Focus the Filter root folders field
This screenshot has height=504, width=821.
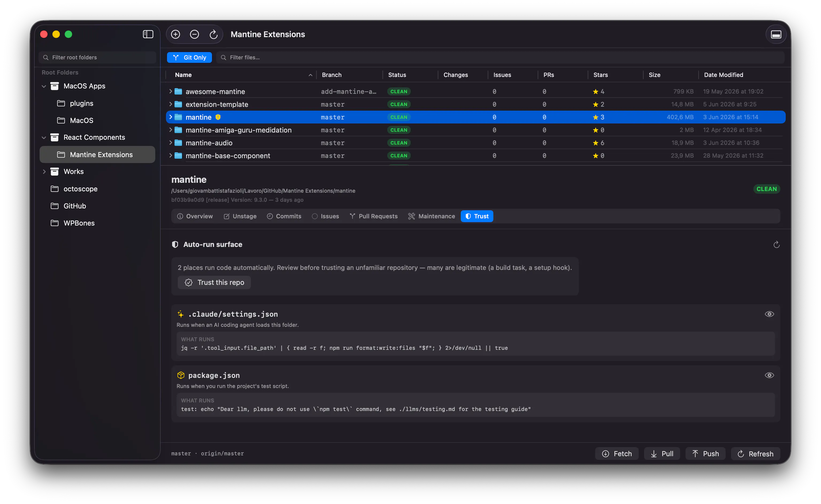pyautogui.click(x=97, y=57)
